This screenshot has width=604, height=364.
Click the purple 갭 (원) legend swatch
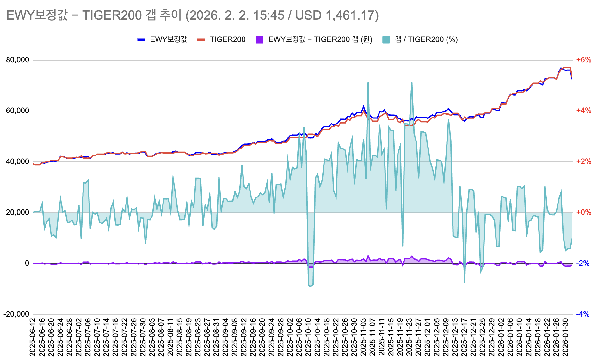click(x=260, y=39)
